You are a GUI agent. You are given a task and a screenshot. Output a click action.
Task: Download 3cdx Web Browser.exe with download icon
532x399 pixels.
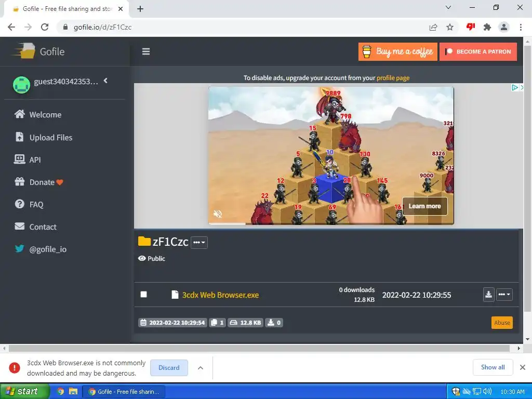point(488,295)
